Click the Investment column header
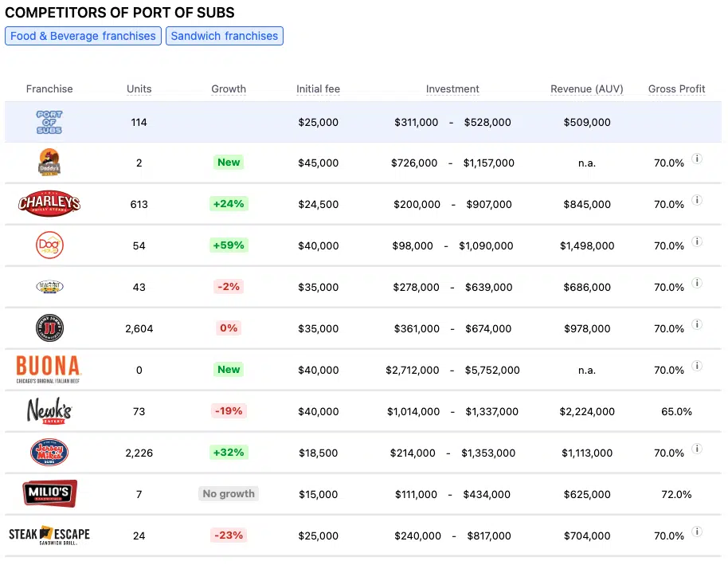728x565 pixels. coord(452,89)
